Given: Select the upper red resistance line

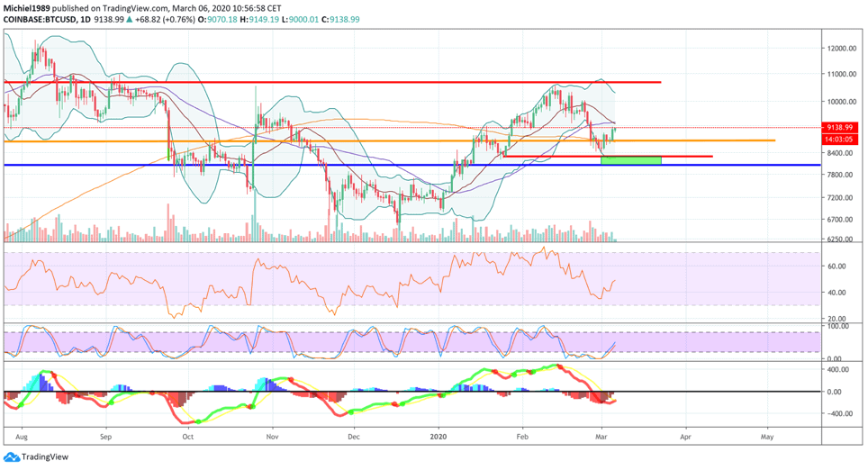Looking at the screenshot, I should (x=332, y=83).
